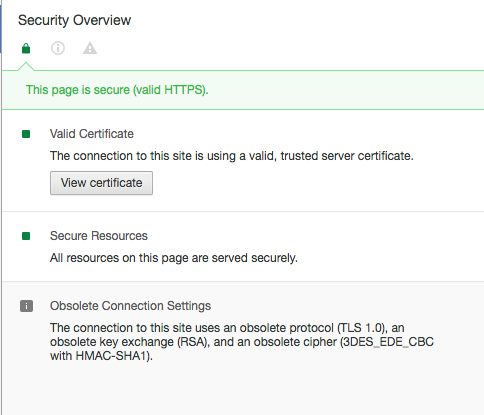Click the 'This page is secure' banner text
This screenshot has width=484, height=415.
(x=117, y=90)
